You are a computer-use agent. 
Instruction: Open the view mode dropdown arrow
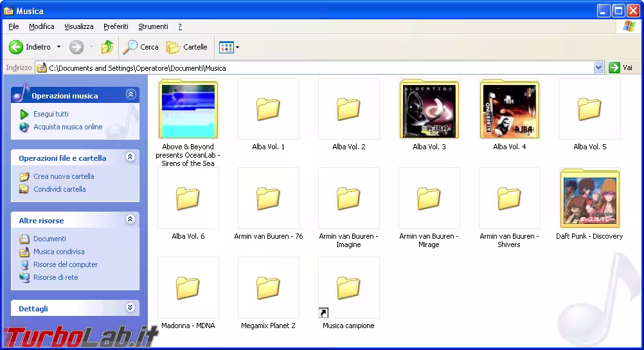tap(237, 48)
